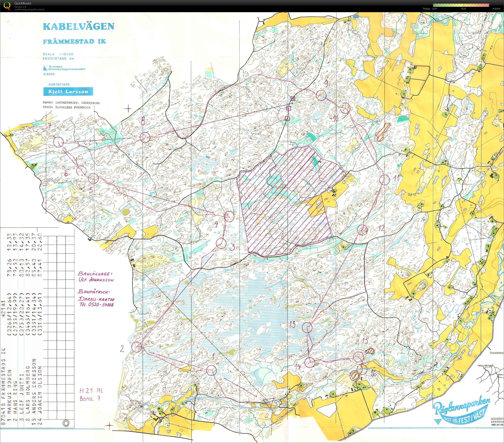Click the TROLLHÄTTAN overview map label
Viewport: 504px width, 443px height.
point(485,366)
